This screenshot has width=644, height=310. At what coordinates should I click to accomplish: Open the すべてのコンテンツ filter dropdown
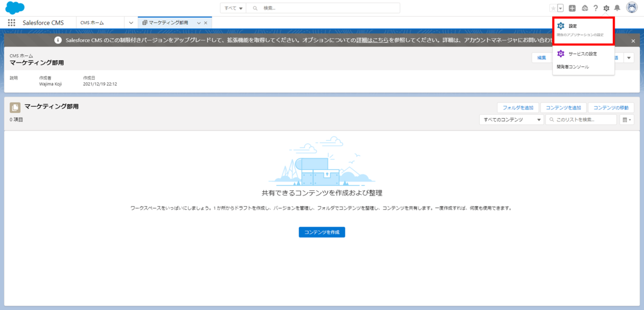point(511,120)
